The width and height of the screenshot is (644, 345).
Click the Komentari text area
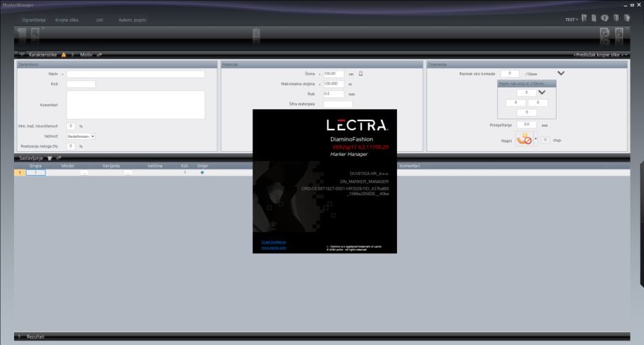tap(136, 105)
